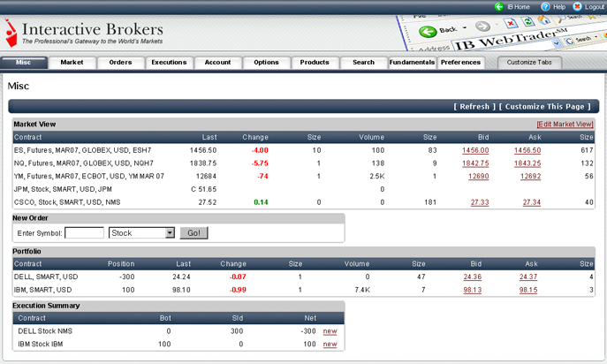Select the ES Futures MAR07 contract row text
607x364 pixels.
[x=83, y=150]
